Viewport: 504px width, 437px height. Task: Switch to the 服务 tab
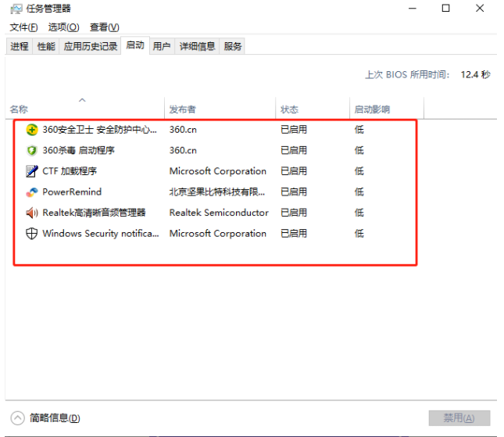(233, 46)
